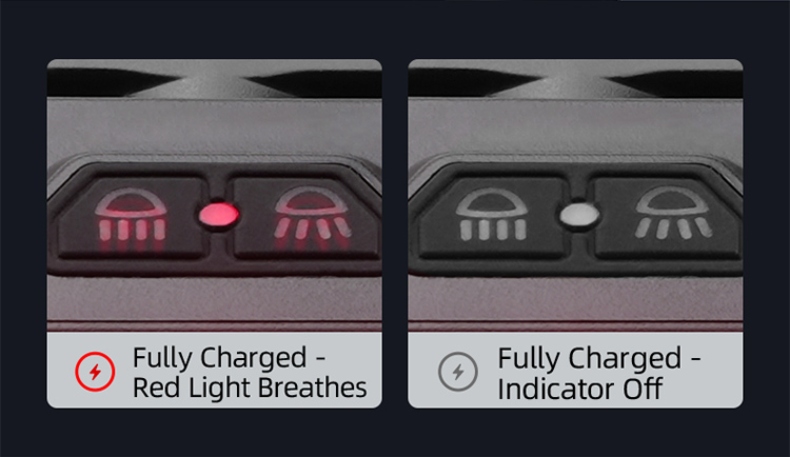Click the unlit straight beam lamp button
790x457 pixels.
pyautogui.click(x=493, y=218)
